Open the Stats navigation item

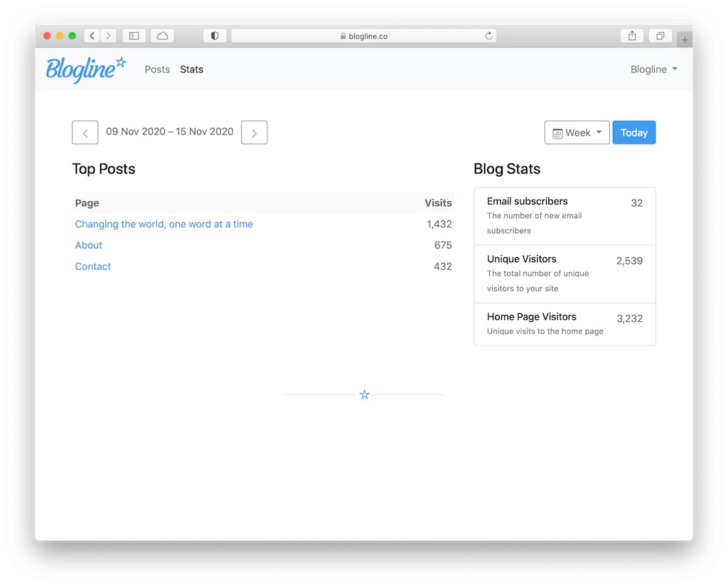tap(191, 69)
